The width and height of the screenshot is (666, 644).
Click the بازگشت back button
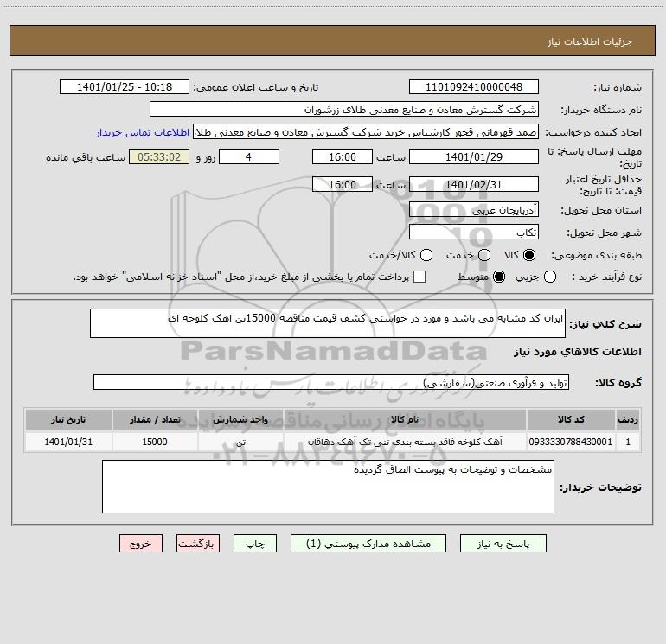[198, 544]
